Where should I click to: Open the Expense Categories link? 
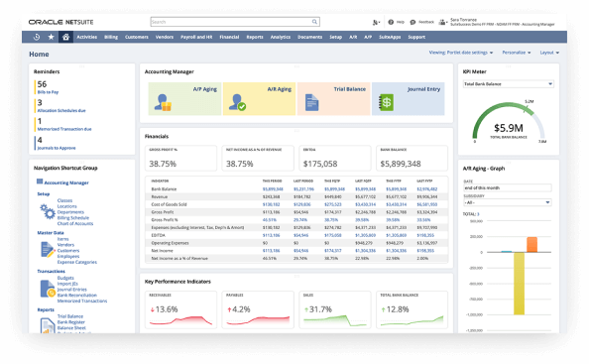[x=77, y=262]
